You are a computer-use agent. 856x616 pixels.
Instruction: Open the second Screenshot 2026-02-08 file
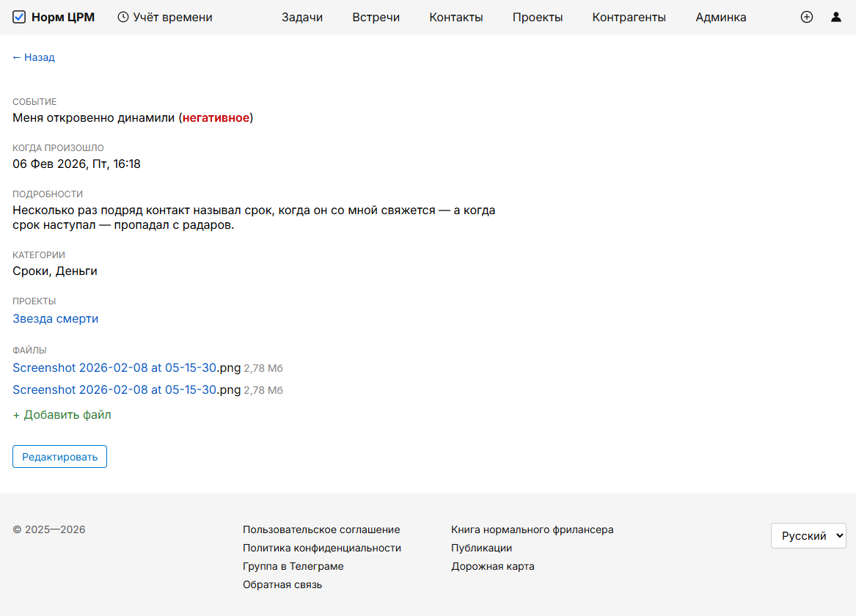[x=114, y=390]
